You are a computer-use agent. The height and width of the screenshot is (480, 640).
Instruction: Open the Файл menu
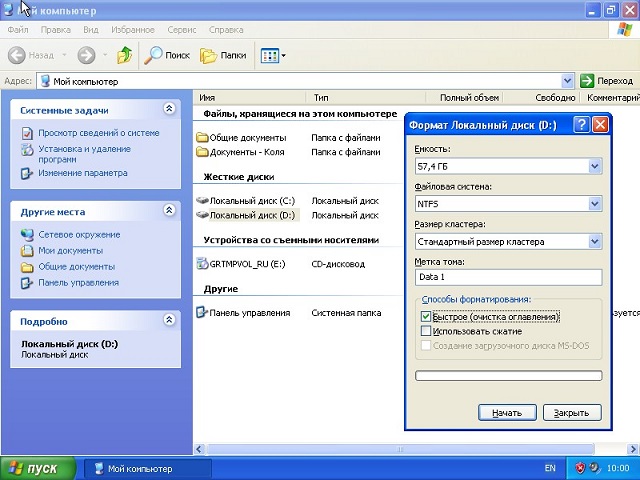click(x=18, y=30)
